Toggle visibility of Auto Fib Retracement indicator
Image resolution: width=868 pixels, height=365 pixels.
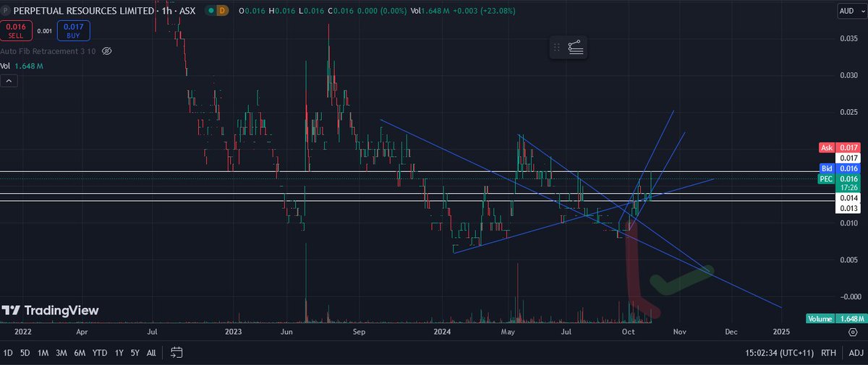pyautogui.click(x=107, y=51)
